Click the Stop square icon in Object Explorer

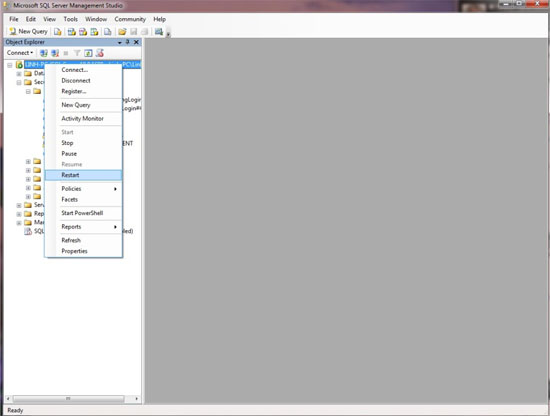pos(66,53)
